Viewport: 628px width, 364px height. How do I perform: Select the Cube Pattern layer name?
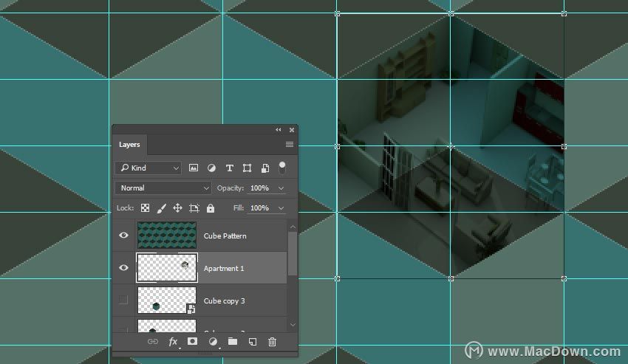225,236
